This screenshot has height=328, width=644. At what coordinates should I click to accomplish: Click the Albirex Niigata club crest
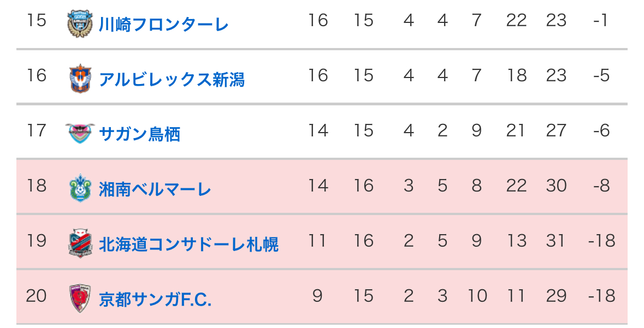(x=80, y=79)
